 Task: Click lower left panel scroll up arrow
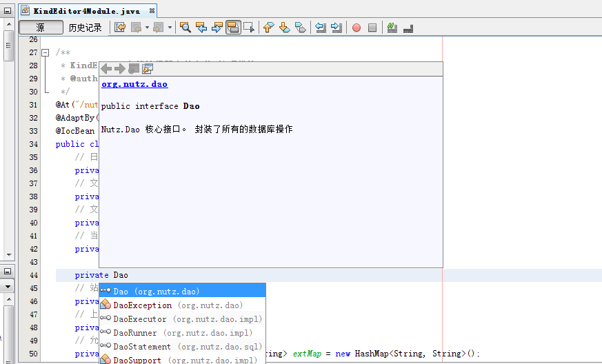point(9,299)
